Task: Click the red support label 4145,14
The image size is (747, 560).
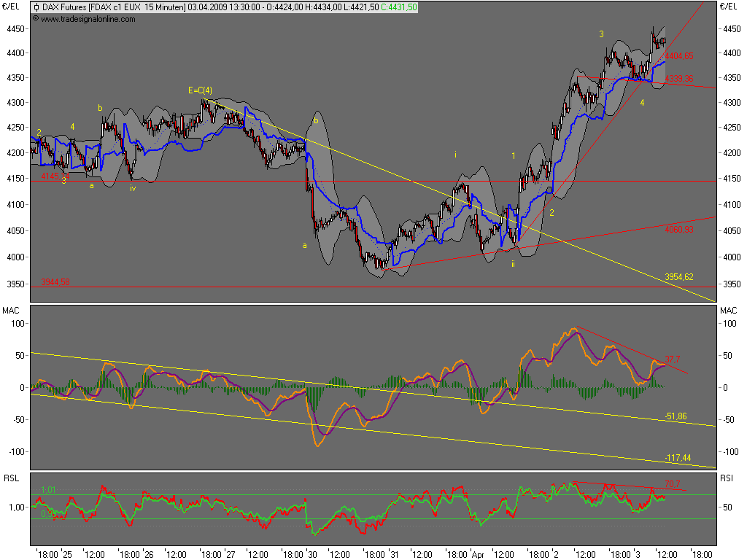Action: click(x=55, y=176)
